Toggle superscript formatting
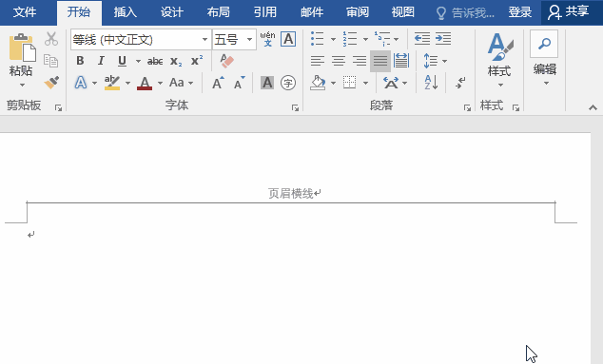 click(197, 60)
